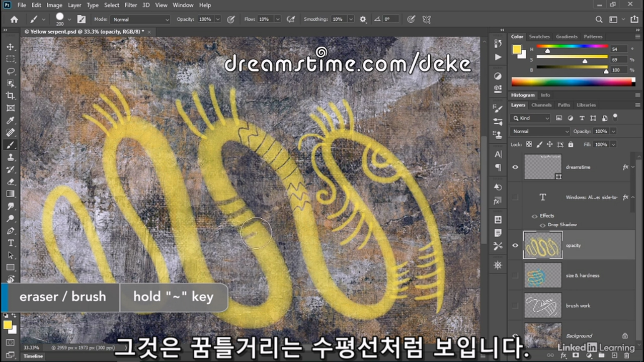Image resolution: width=644 pixels, height=362 pixels.
Task: Lock transparent pixels
Action: click(x=529, y=144)
